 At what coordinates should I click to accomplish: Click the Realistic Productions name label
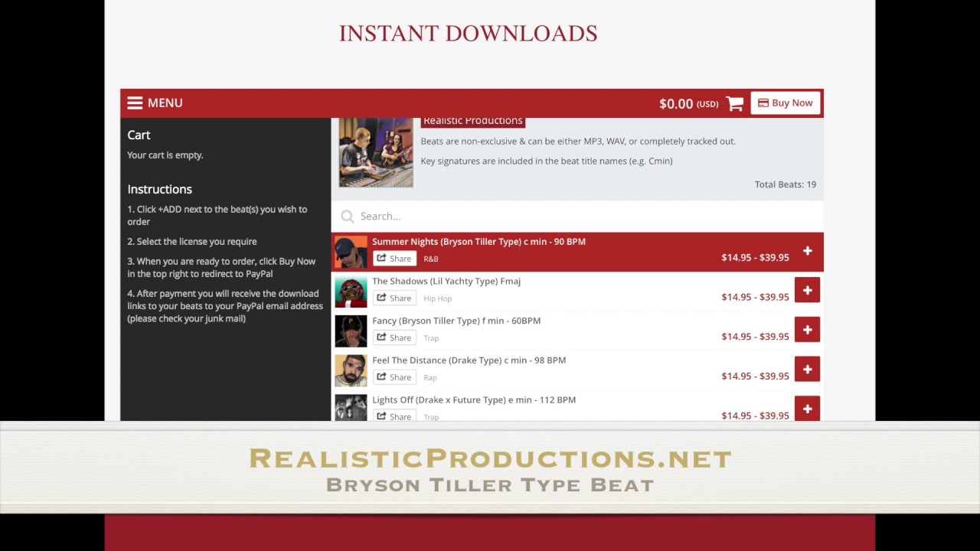(473, 121)
